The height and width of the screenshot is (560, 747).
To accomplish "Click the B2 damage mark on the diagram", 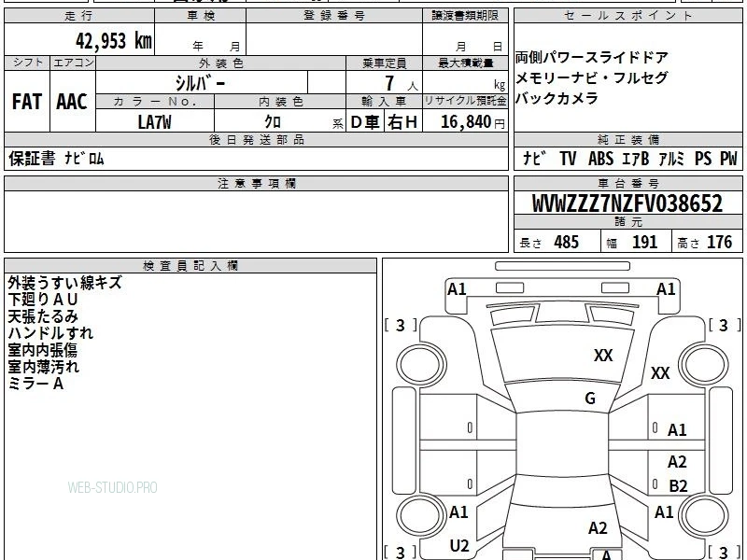I will tap(679, 486).
